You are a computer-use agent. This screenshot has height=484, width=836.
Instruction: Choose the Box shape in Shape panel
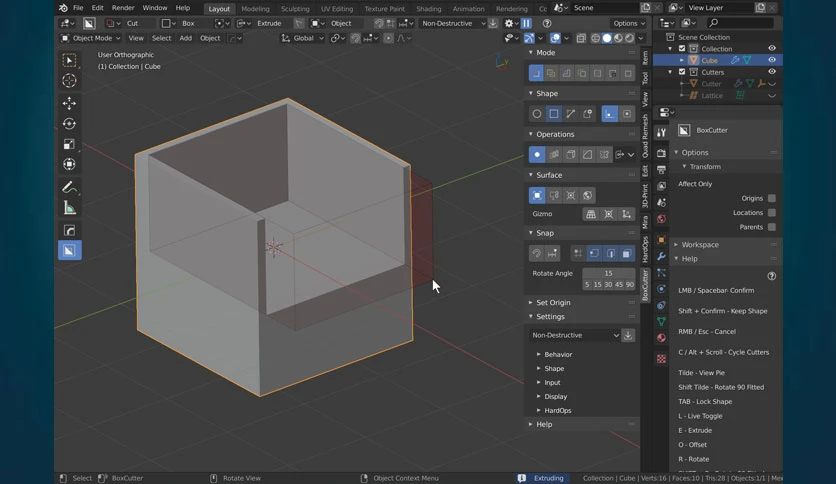click(x=554, y=114)
